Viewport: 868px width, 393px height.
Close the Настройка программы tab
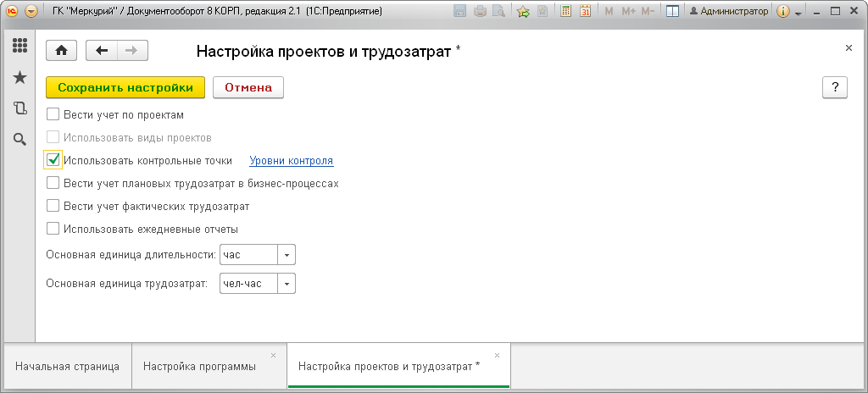click(x=273, y=356)
